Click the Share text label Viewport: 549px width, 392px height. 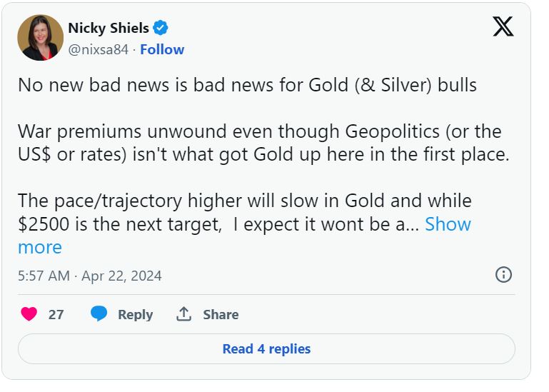[221, 314]
